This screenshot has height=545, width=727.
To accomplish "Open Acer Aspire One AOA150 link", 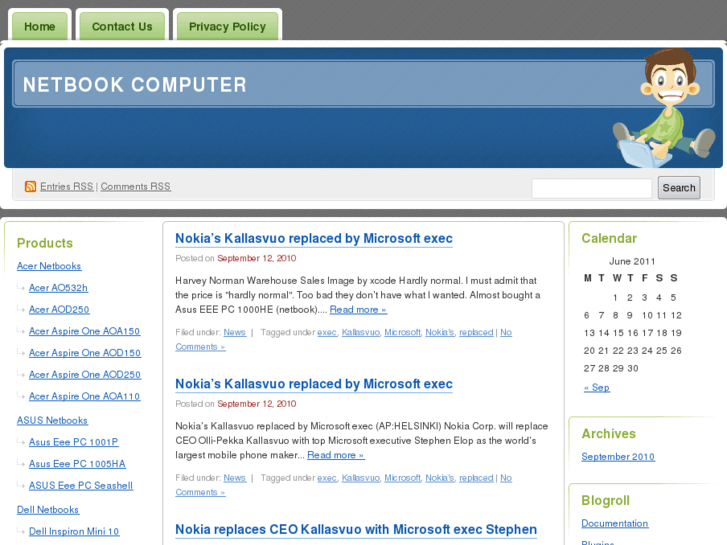I will tap(84, 331).
